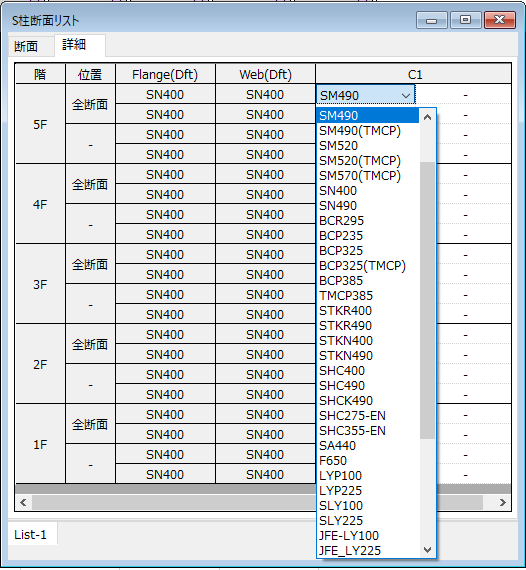Screen dimensions: 526x570
Task: Switch to the 詳細 tab
Action: click(x=74, y=44)
